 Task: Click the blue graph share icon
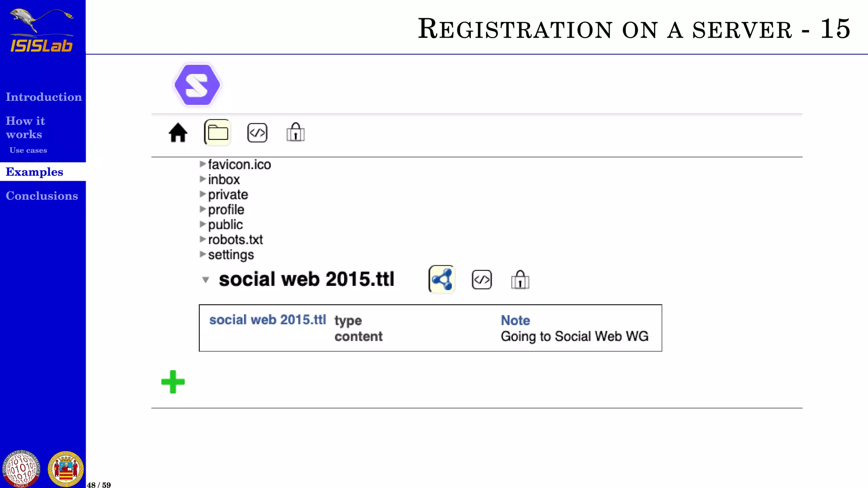tap(442, 280)
